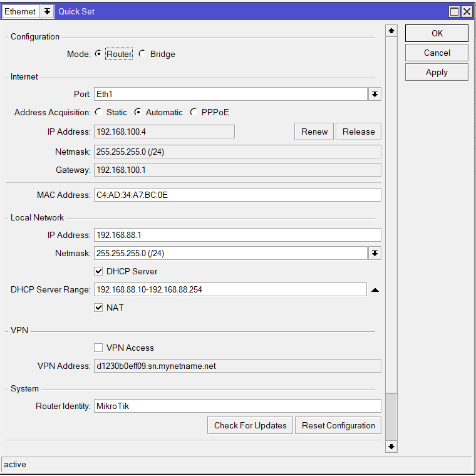Image resolution: width=476 pixels, height=476 pixels.
Task: Click the Local Network Netmask field
Action: coord(230,253)
